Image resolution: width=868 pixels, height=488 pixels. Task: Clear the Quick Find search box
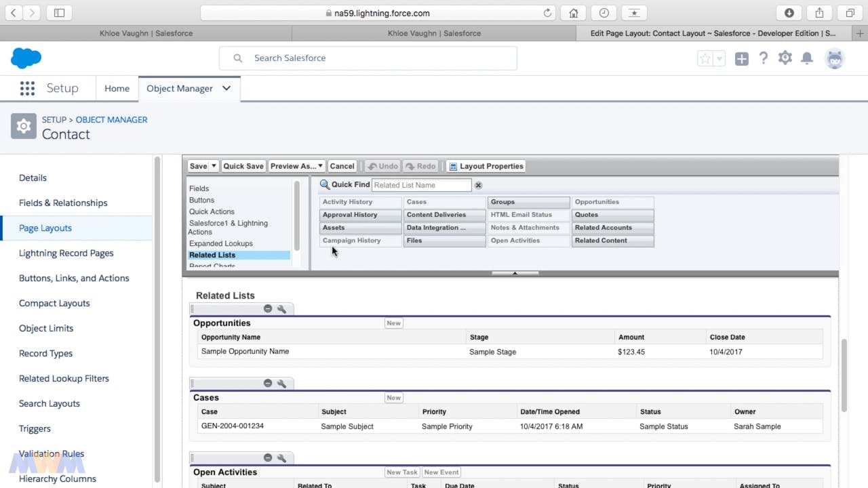(x=478, y=185)
